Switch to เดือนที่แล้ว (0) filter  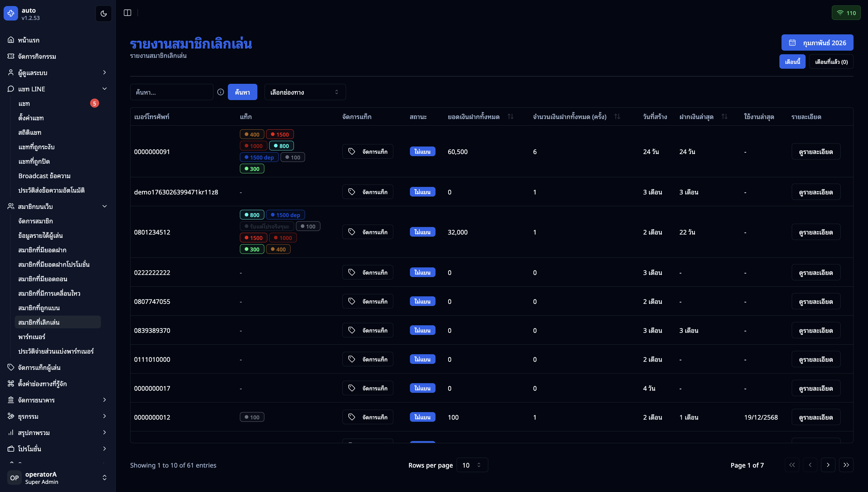click(x=831, y=61)
